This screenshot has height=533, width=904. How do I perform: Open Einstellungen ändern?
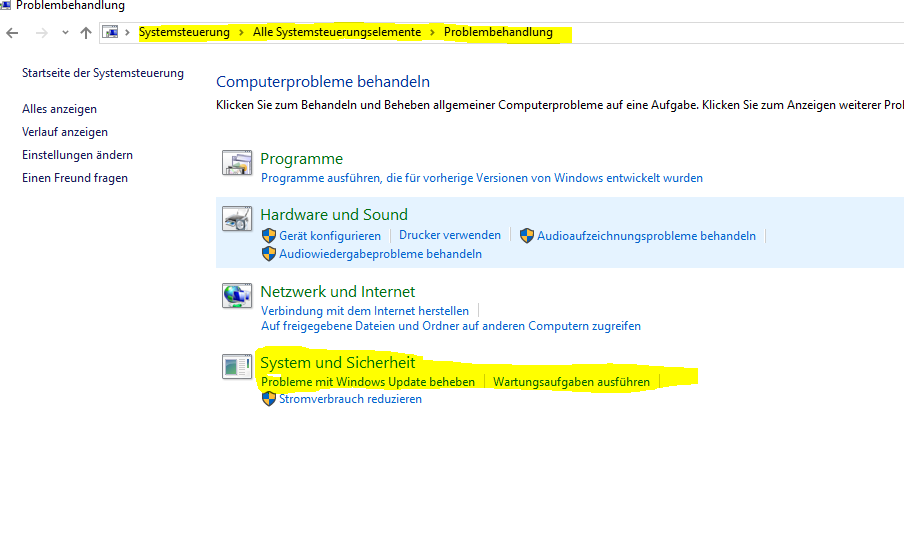point(77,155)
